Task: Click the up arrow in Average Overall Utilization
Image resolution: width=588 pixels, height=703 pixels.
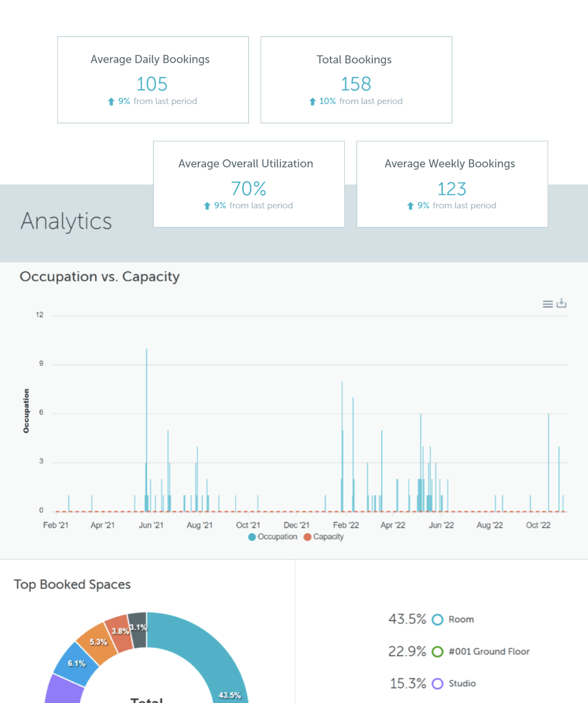Action: [207, 206]
